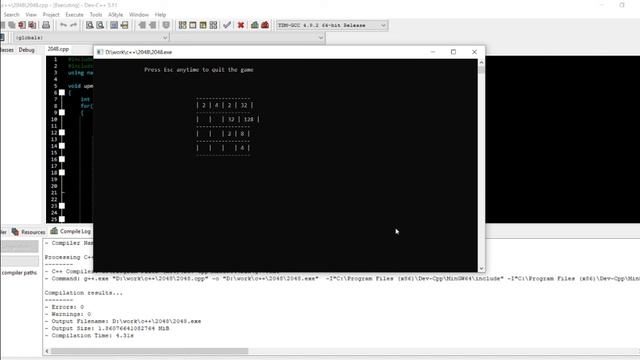Collapse the code fold at line 23

(x=62, y=206)
